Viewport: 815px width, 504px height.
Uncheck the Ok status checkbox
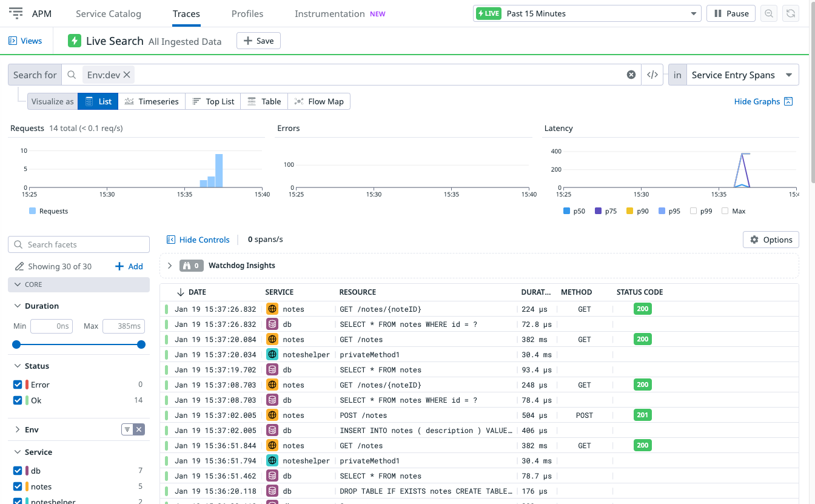18,400
